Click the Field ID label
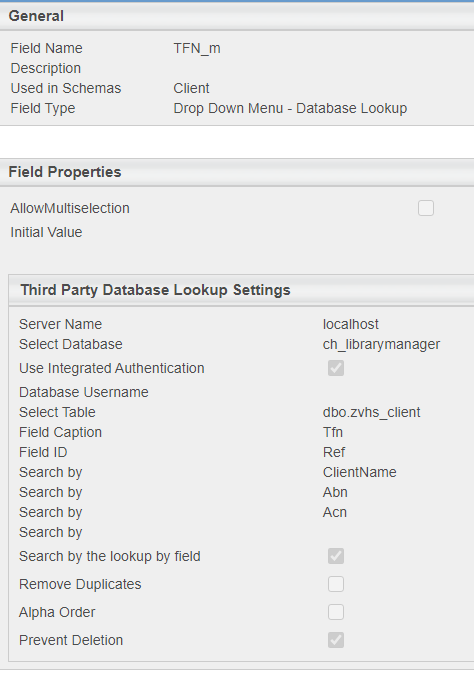The height and width of the screenshot is (683, 474). (x=43, y=452)
